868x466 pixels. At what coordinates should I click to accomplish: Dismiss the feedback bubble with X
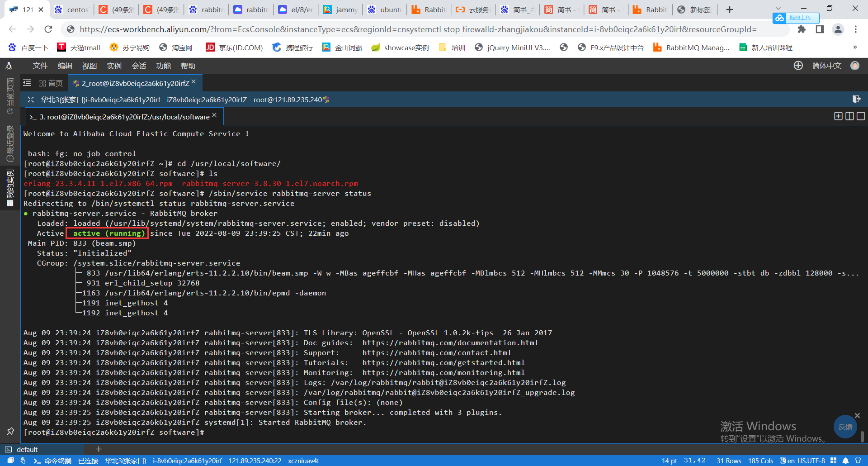pos(857,415)
